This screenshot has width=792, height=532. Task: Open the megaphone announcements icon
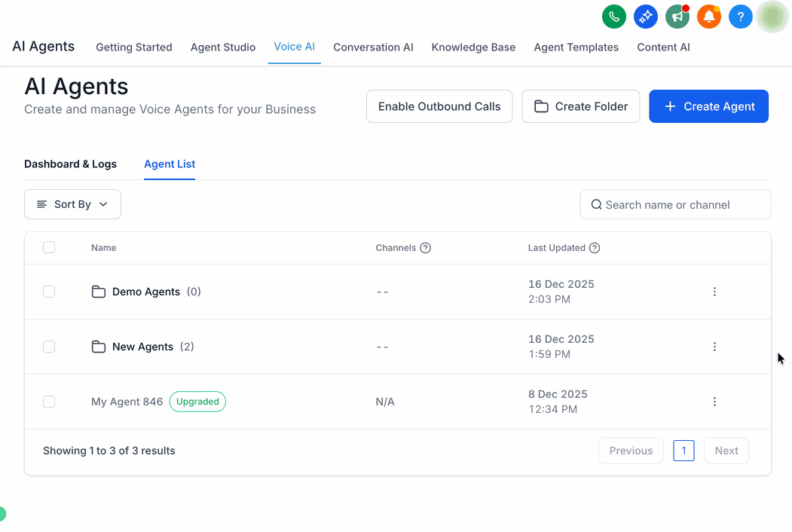(677, 17)
